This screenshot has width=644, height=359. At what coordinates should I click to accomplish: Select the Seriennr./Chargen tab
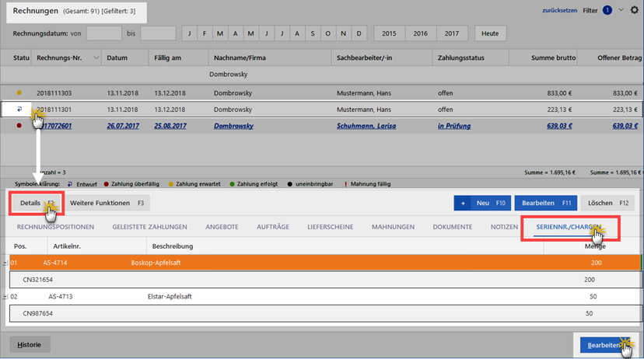(569, 227)
